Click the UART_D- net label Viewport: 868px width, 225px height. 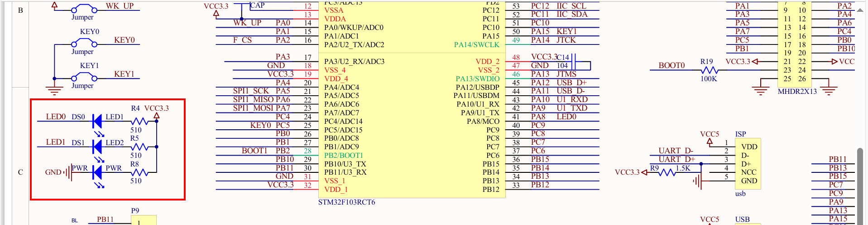(x=676, y=151)
